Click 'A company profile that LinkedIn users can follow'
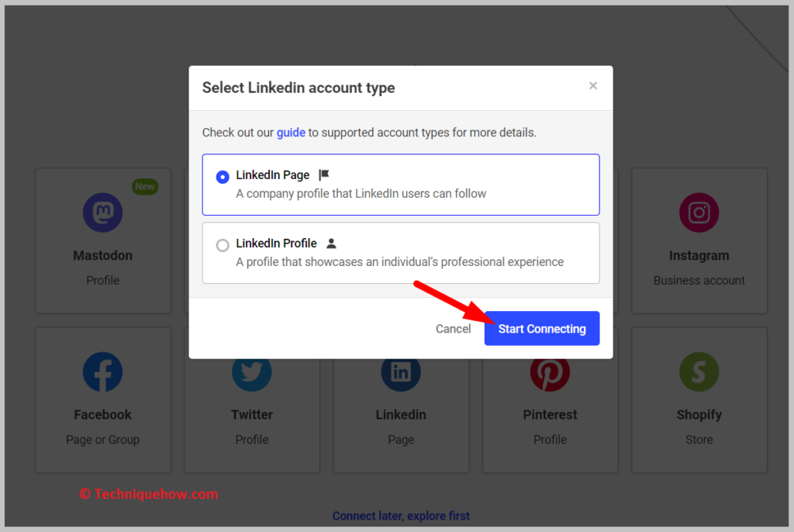Image resolution: width=794 pixels, height=532 pixels. [x=361, y=194]
